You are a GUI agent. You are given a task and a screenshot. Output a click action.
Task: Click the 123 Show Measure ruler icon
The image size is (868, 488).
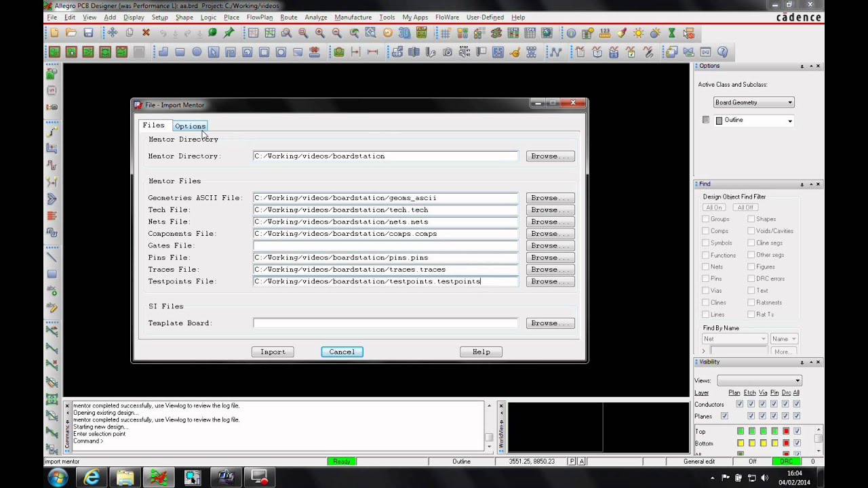(x=605, y=33)
